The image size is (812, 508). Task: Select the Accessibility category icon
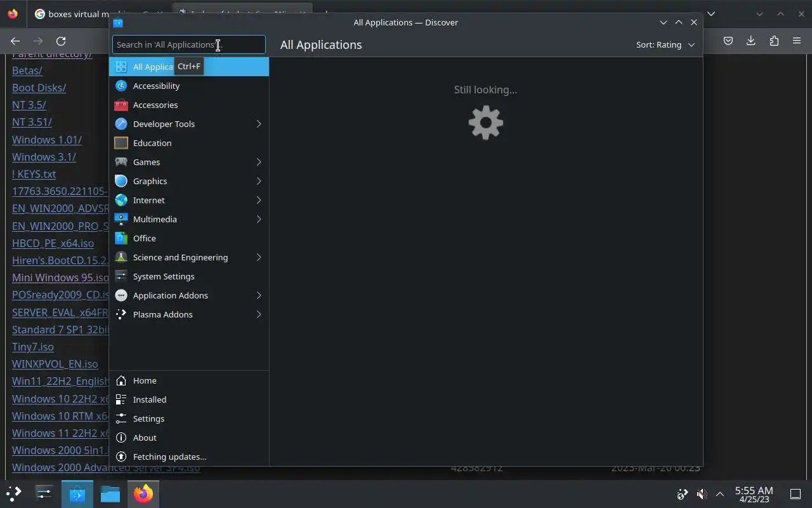(x=121, y=86)
